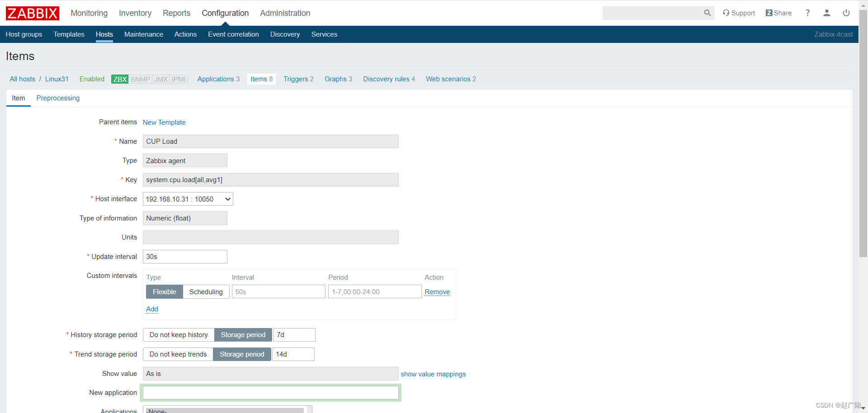Open Linux31 host link
The height and width of the screenshot is (413, 868).
(57, 79)
